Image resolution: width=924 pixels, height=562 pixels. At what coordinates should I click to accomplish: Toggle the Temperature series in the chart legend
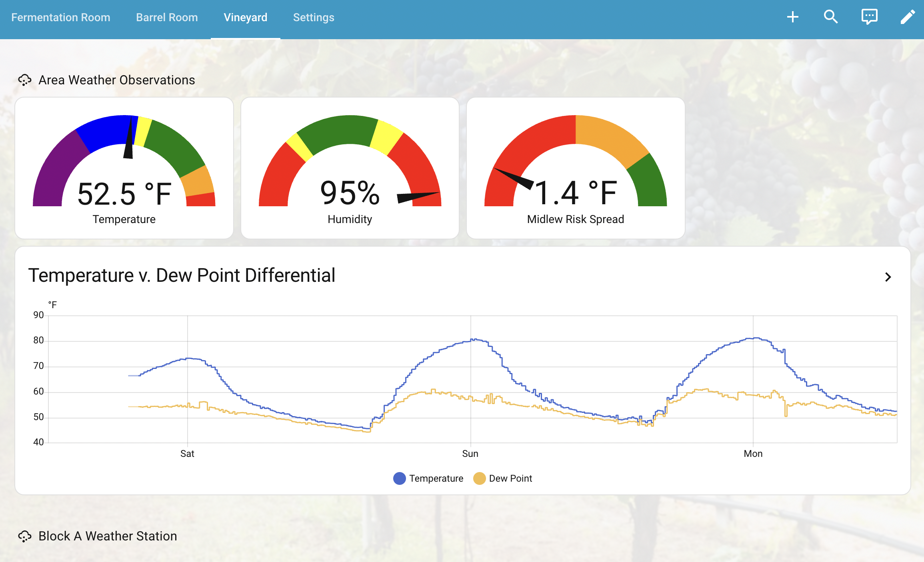(428, 478)
